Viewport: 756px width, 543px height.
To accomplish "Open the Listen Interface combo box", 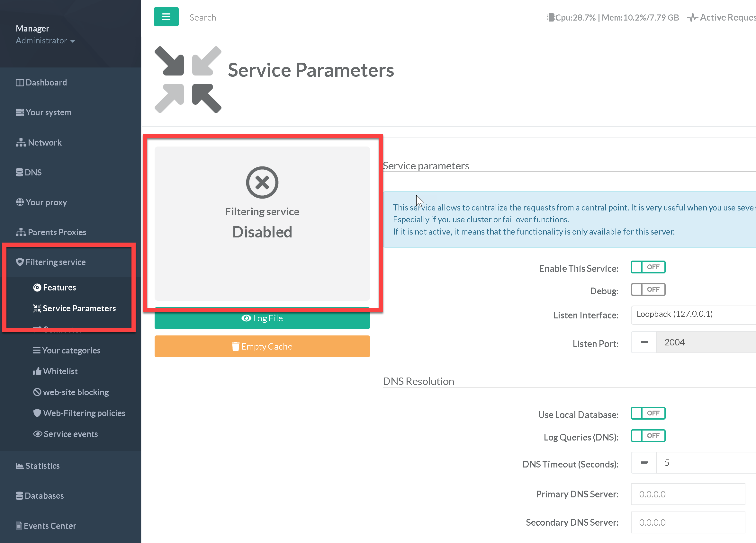I will (x=693, y=314).
